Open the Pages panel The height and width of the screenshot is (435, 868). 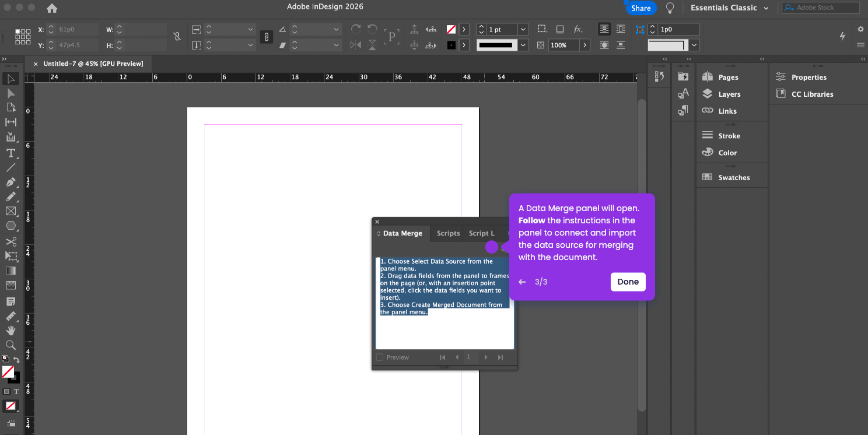[721, 77]
